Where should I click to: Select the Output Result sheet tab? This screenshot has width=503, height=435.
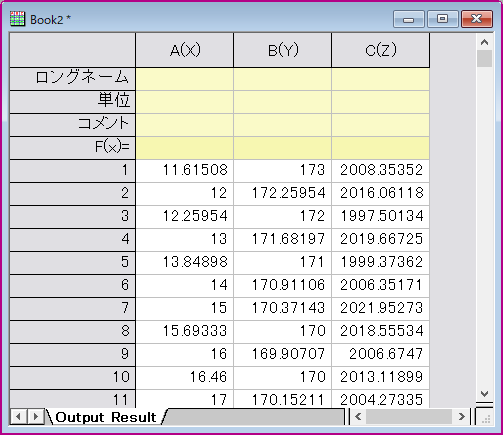click(105, 417)
